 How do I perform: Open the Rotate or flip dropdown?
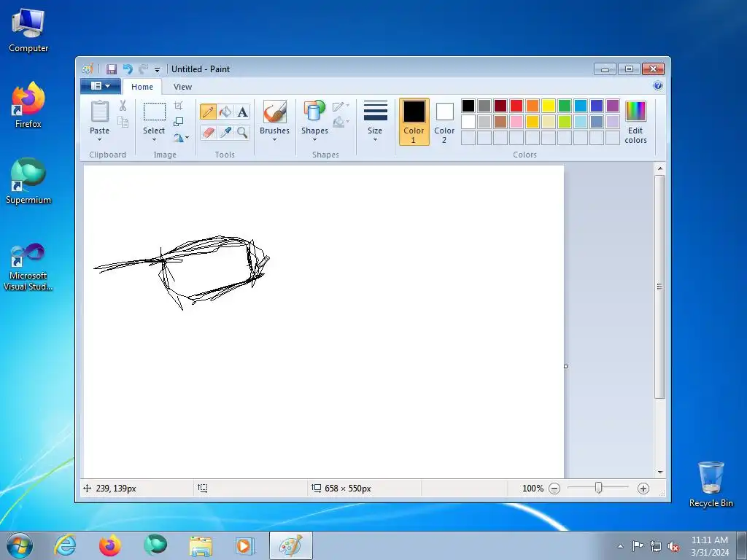click(181, 138)
